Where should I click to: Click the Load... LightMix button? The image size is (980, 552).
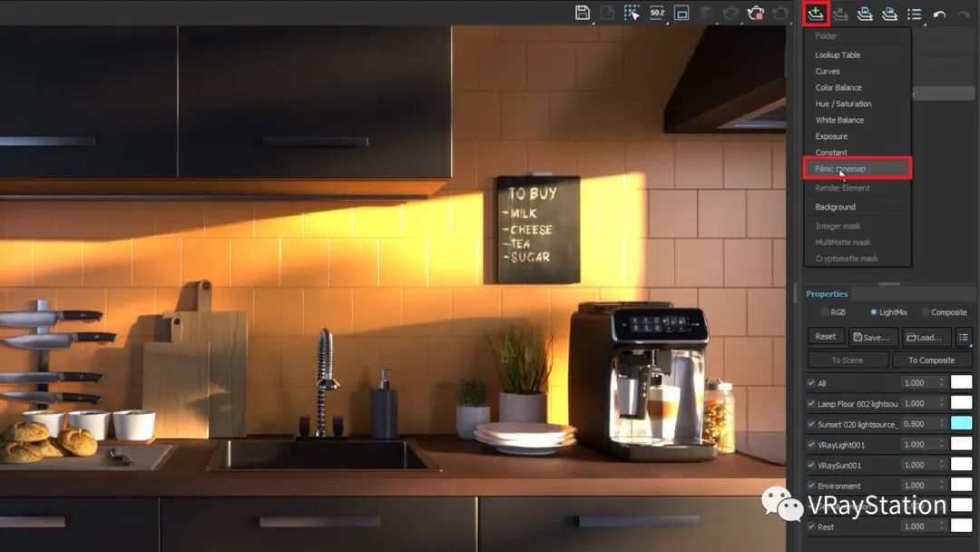tap(926, 337)
